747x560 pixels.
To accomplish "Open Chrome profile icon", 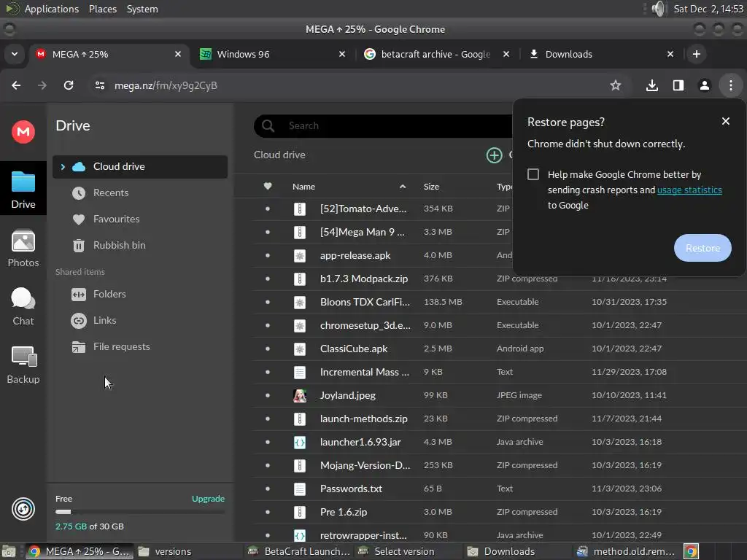I will [704, 85].
